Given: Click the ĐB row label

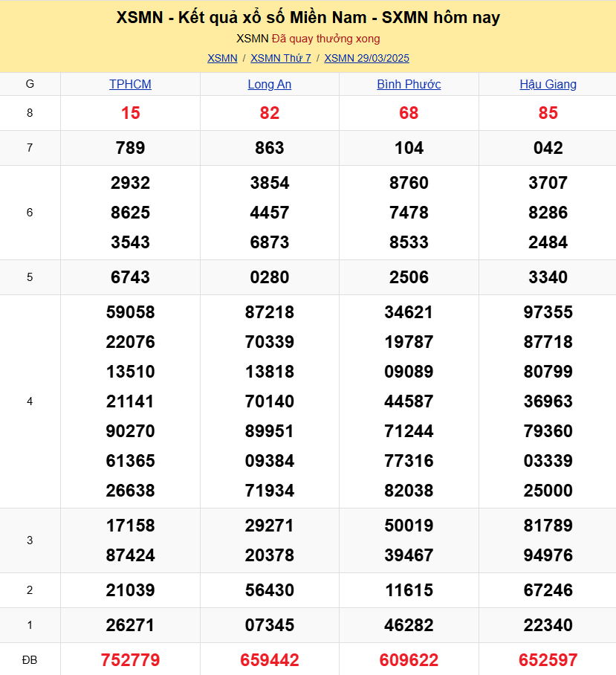Looking at the screenshot, I should 30,659.
